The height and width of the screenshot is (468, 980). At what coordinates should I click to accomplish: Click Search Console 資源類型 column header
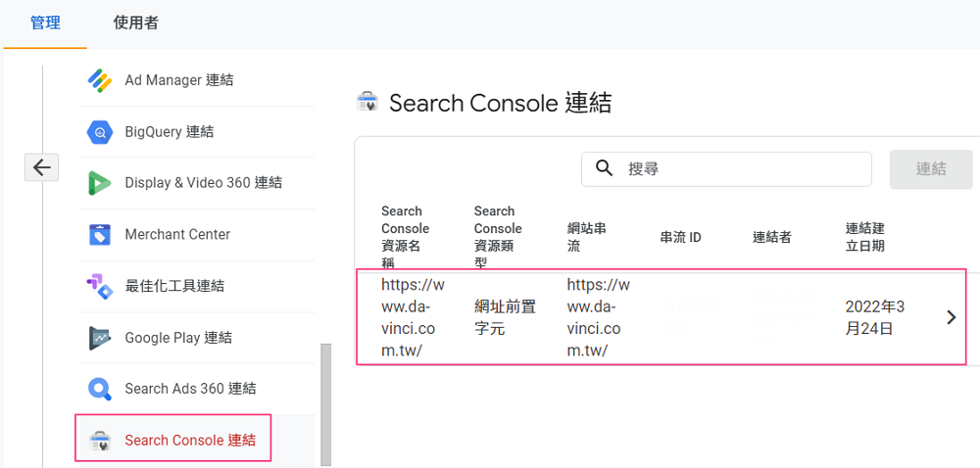pos(498,237)
